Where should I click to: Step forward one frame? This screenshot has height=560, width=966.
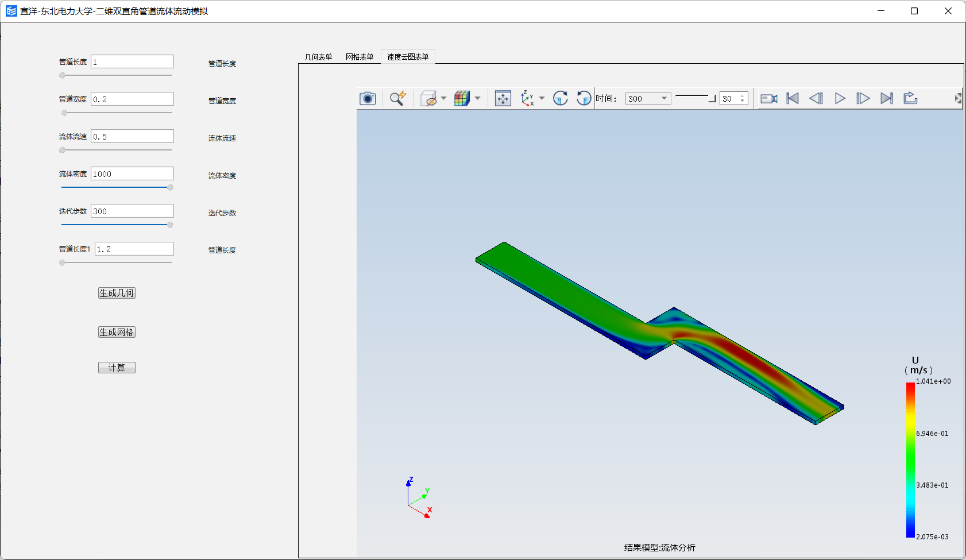pyautogui.click(x=863, y=99)
